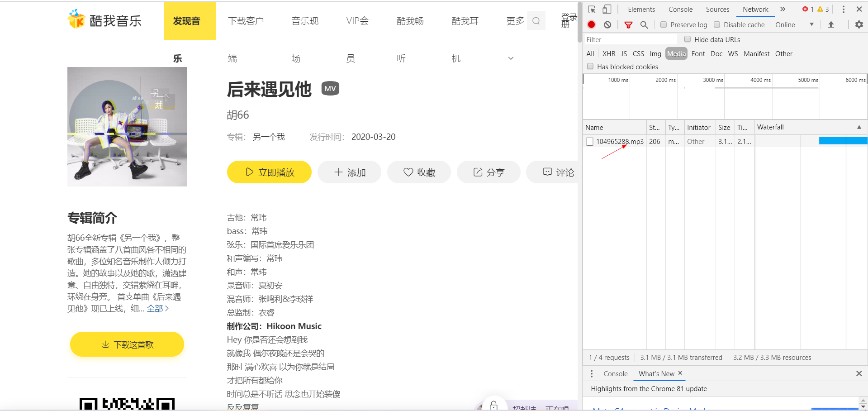868x411 pixels.
Task: Sort by Waterfall column arrow
Action: coord(859,127)
